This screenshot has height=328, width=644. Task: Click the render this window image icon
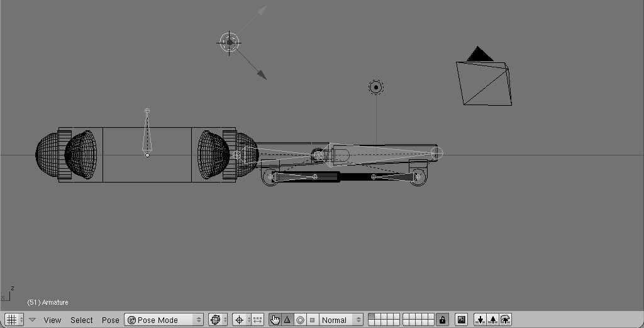(x=461, y=320)
